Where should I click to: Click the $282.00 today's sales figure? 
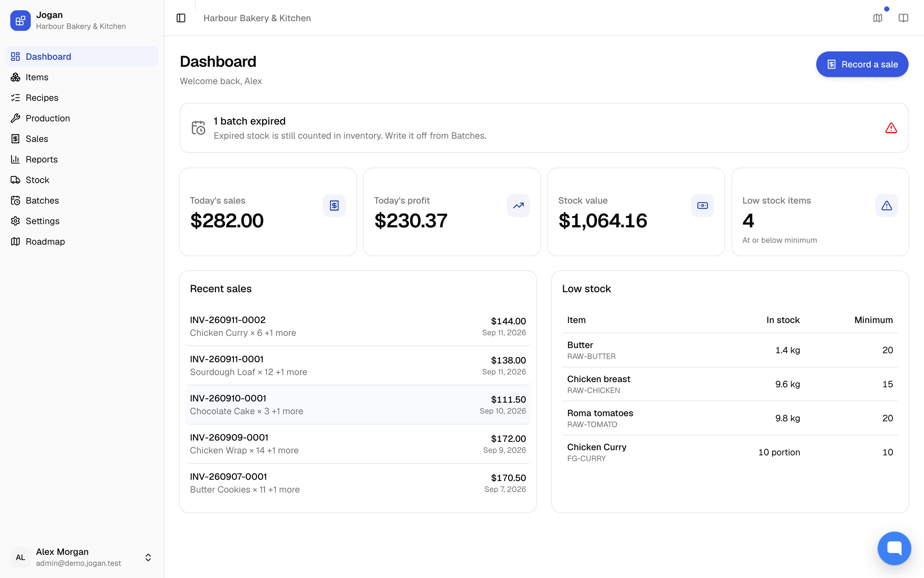(x=227, y=221)
